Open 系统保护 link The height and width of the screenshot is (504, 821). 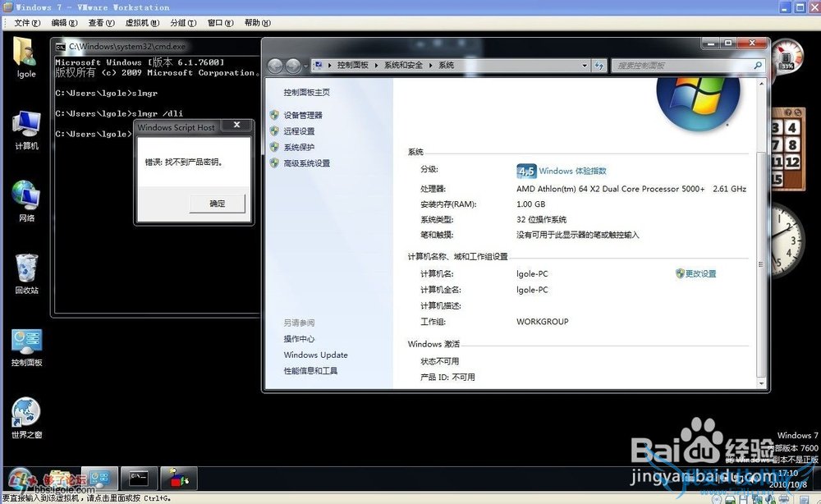[x=299, y=148]
